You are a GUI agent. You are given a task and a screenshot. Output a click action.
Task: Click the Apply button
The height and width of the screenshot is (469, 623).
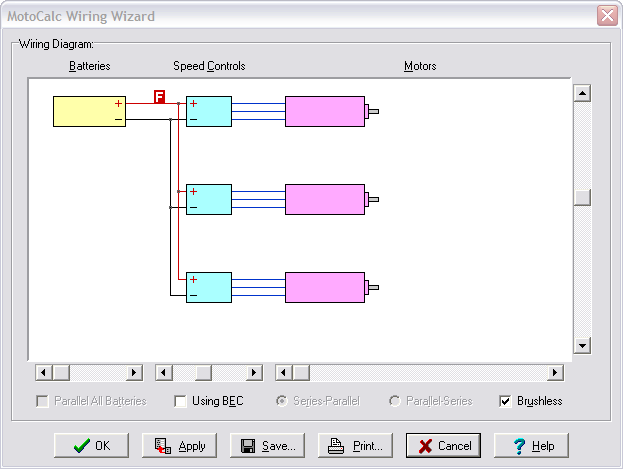coord(180,446)
